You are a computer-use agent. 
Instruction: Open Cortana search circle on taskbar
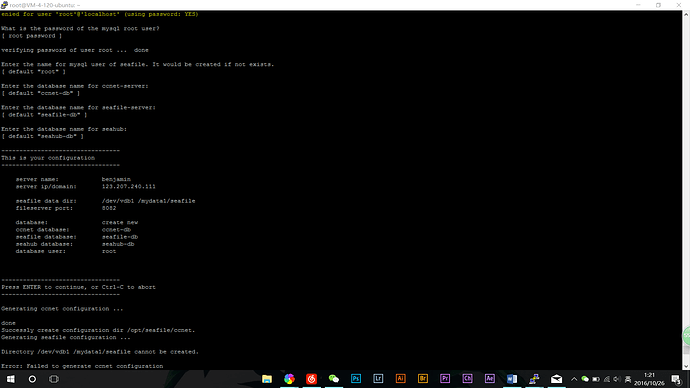(32, 379)
